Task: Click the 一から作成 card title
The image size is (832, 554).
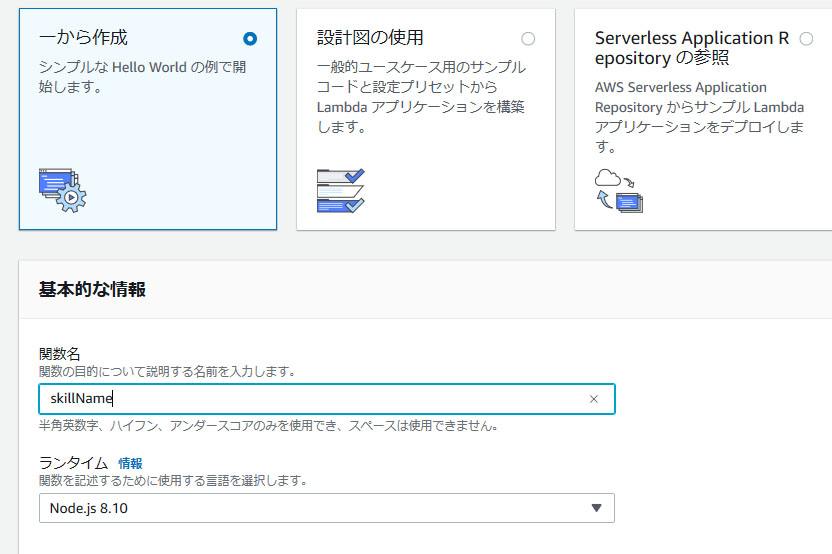Action: coord(83,38)
